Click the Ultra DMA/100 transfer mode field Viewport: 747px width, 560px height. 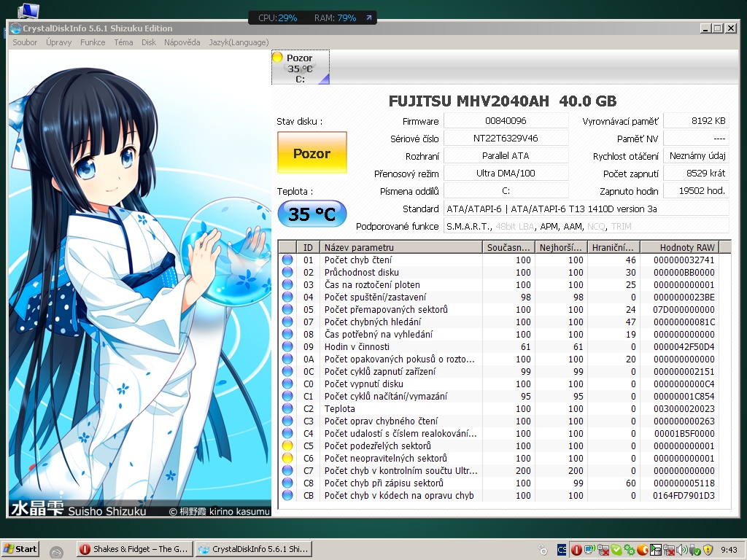tap(506, 174)
